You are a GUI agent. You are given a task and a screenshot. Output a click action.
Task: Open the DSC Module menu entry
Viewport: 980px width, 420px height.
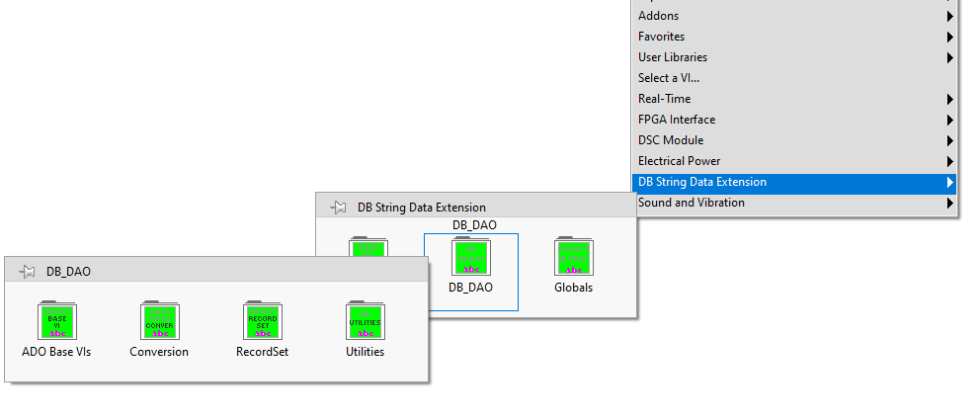tap(794, 140)
